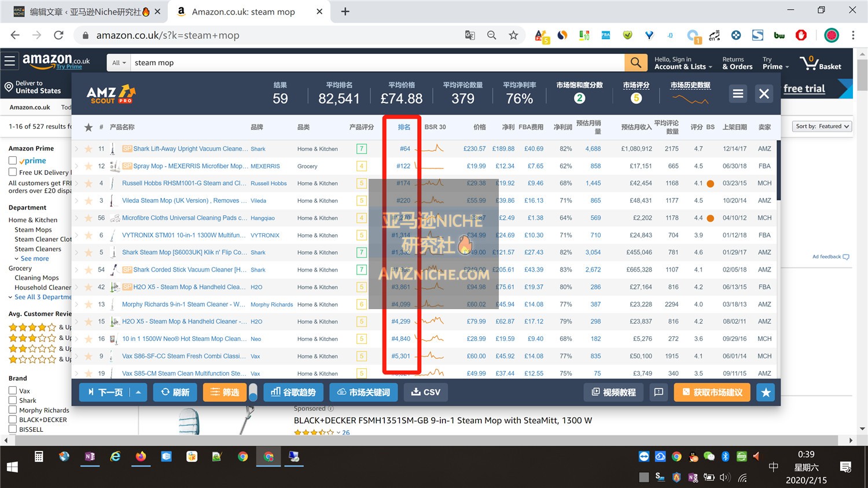
Task: Click the favorites star column header
Action: [89, 127]
